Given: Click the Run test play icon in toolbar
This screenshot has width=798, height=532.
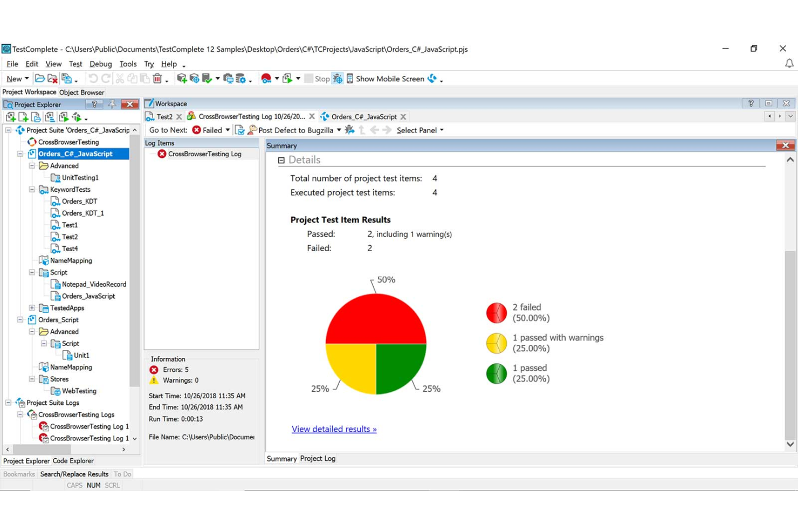Looking at the screenshot, I should pyautogui.click(x=287, y=79).
